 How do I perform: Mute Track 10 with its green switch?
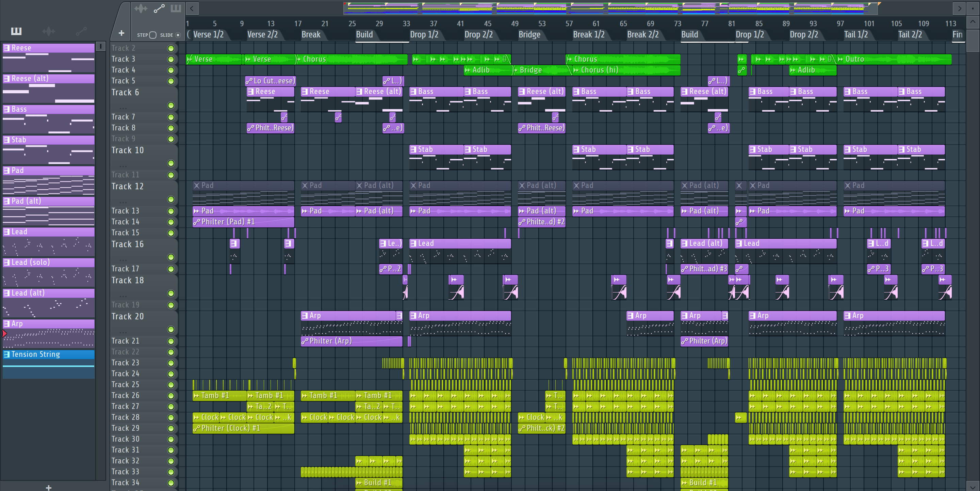coord(171,163)
